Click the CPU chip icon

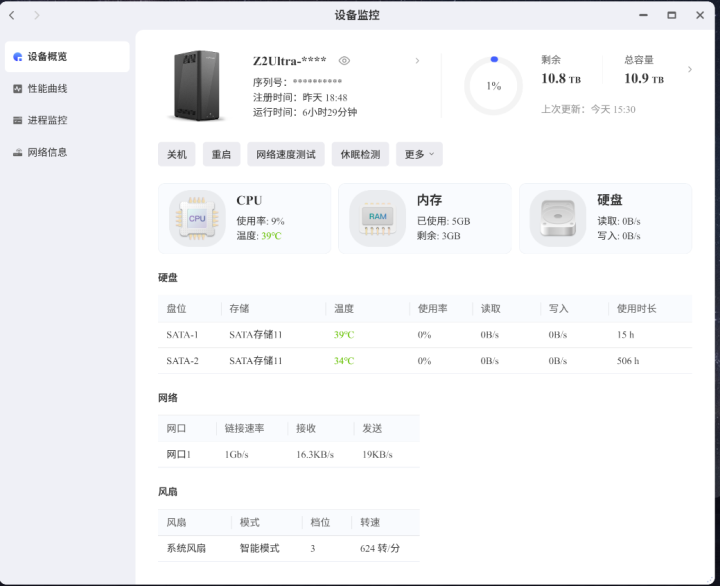pos(197,217)
